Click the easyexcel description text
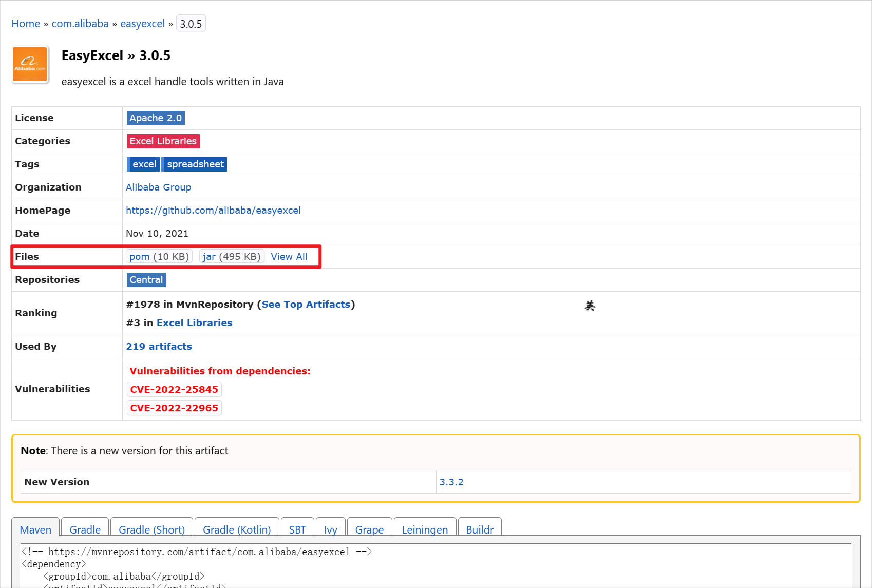872x588 pixels. tap(173, 82)
